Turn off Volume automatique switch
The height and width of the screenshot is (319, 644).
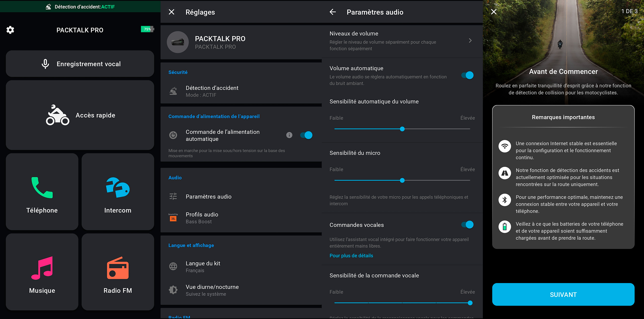tap(467, 75)
